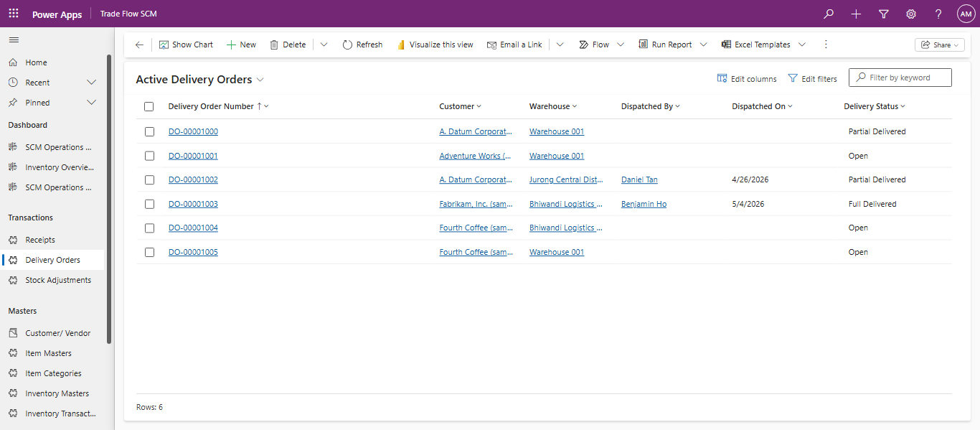Screen dimensions: 980x430
Task: Open Dispatched On column header menu
Action: click(x=762, y=106)
